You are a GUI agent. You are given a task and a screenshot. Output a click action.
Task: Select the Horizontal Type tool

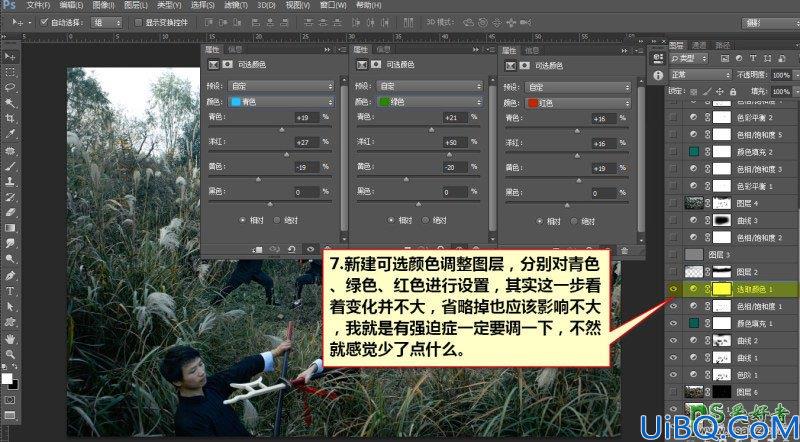[10, 291]
